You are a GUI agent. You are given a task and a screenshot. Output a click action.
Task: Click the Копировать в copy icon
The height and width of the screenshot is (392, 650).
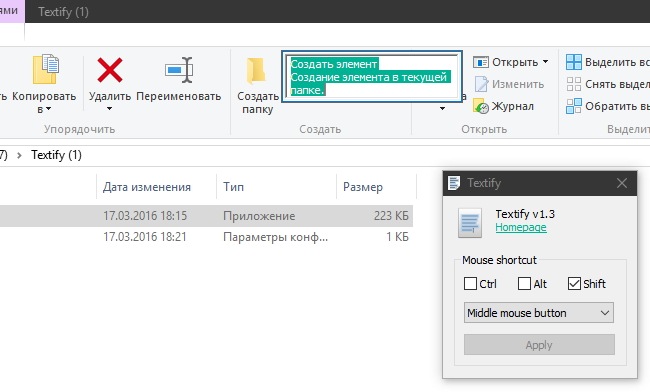(46, 69)
